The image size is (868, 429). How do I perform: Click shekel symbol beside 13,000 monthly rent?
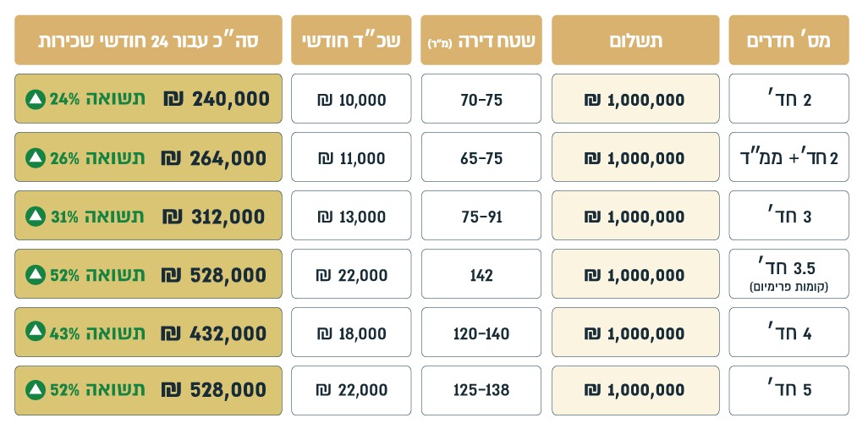(x=323, y=217)
